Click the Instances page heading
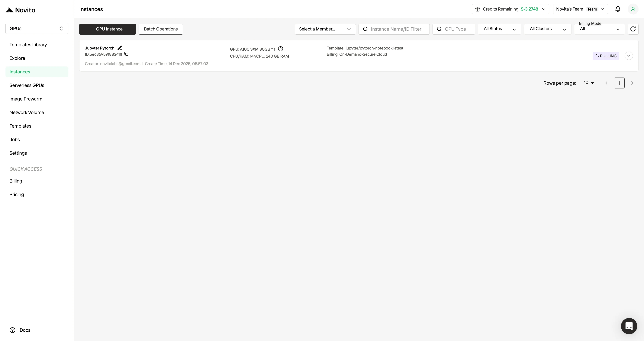Image resolution: width=644 pixels, height=341 pixels. tap(91, 9)
